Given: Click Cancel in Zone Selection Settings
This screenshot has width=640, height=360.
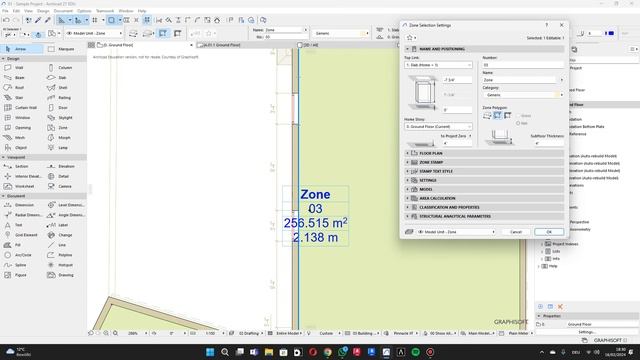Looking at the screenshot, I should pos(516,232).
